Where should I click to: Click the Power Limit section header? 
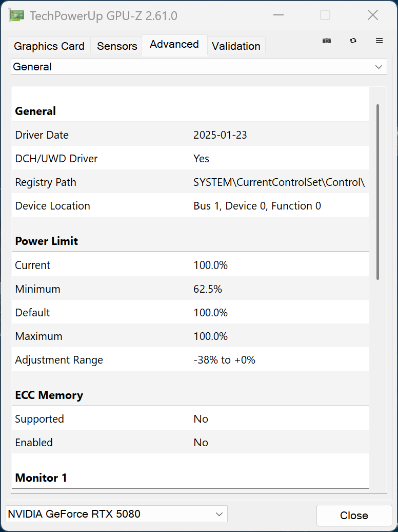pyautogui.click(x=47, y=241)
